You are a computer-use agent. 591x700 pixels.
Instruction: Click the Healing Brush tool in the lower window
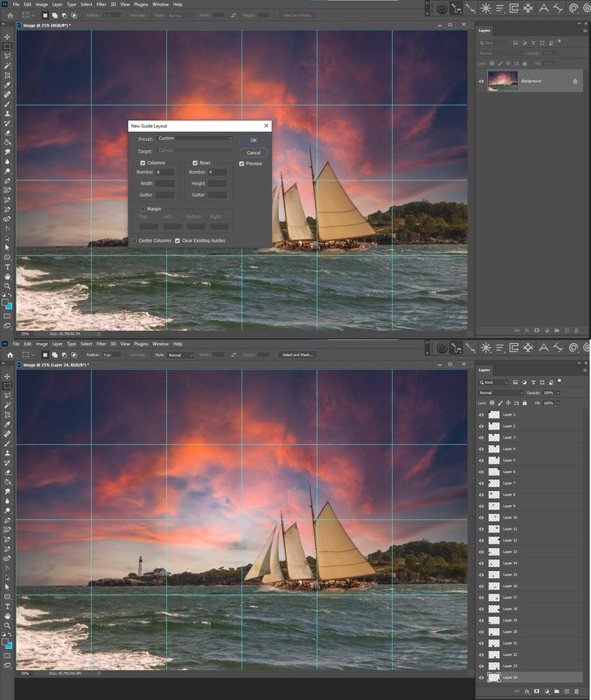point(7,434)
